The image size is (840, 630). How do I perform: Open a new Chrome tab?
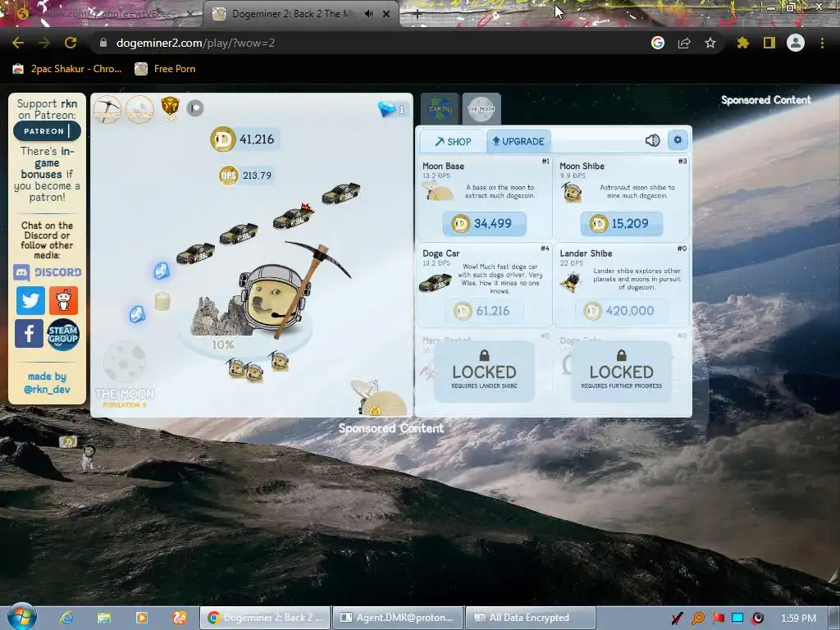(418, 15)
